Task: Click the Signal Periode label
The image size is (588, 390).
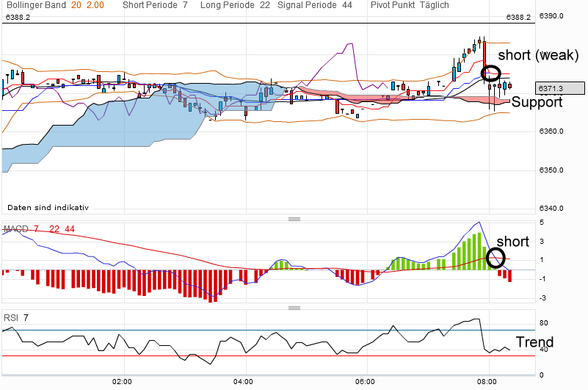Action: (x=307, y=5)
